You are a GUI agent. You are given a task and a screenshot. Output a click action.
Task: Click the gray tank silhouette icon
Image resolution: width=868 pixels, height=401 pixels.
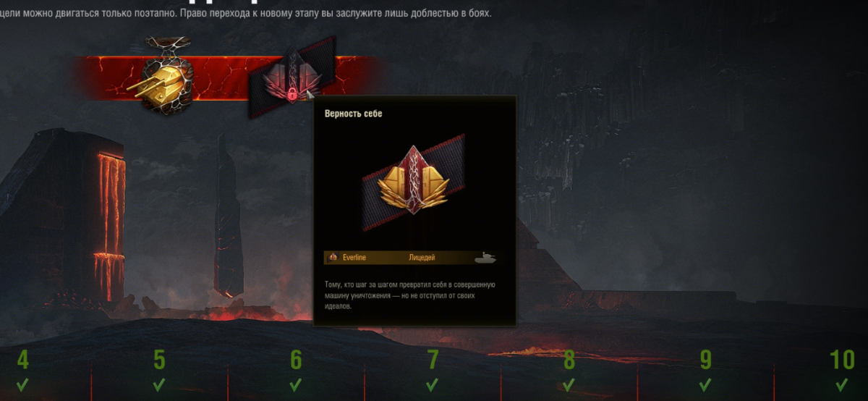[x=484, y=257]
